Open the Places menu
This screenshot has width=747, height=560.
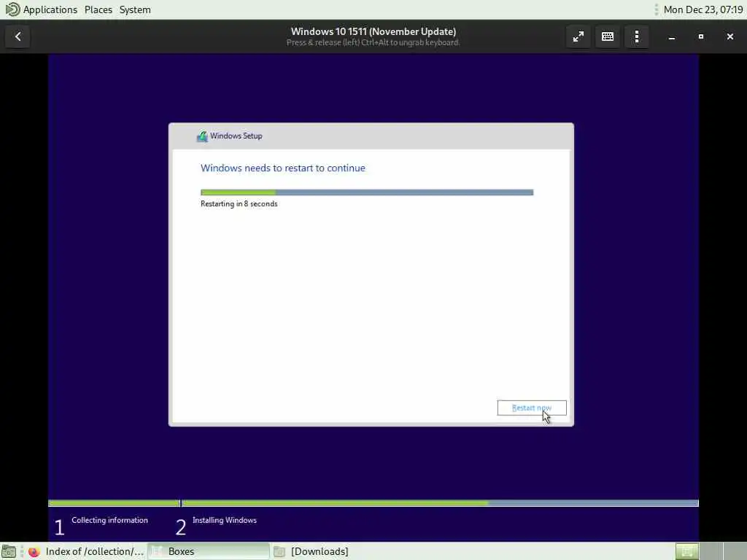[x=98, y=9]
